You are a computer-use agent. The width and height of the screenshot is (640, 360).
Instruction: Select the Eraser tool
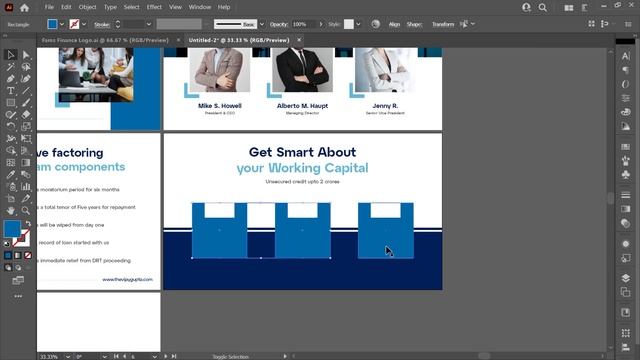pyautogui.click(x=26, y=115)
